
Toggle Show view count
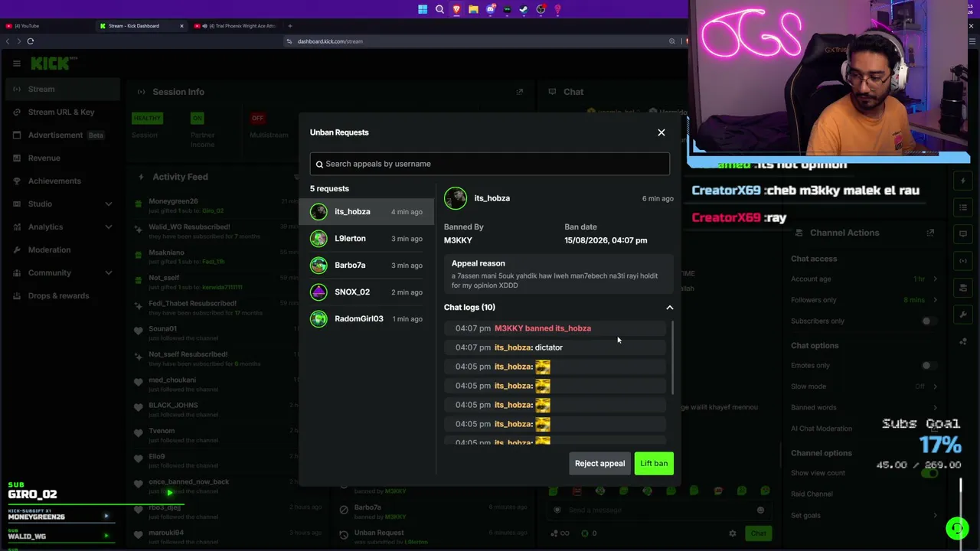tap(929, 473)
